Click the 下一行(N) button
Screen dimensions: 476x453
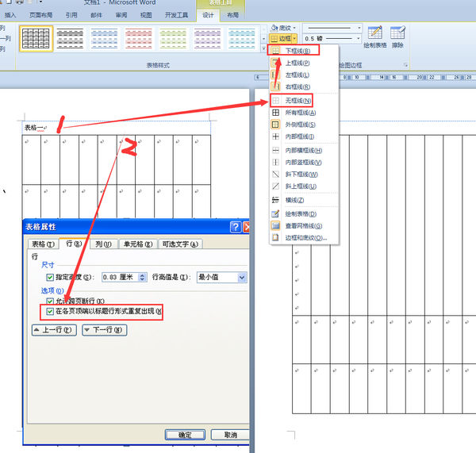(105, 330)
